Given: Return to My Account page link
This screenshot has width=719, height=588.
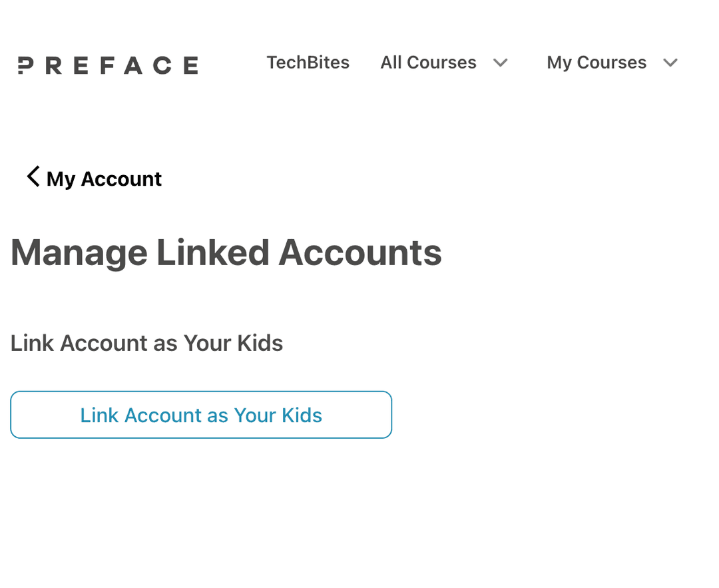Looking at the screenshot, I should click(x=104, y=178).
